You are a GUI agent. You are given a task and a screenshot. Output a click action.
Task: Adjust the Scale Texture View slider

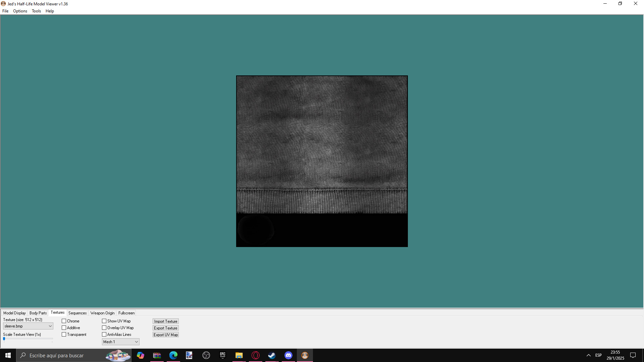(x=4, y=339)
